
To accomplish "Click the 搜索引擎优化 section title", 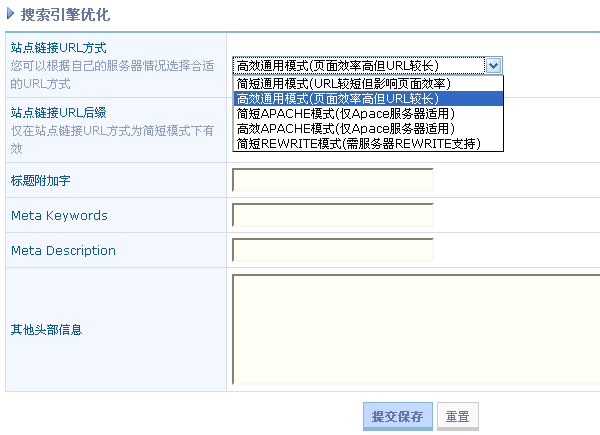I will 65,15.
